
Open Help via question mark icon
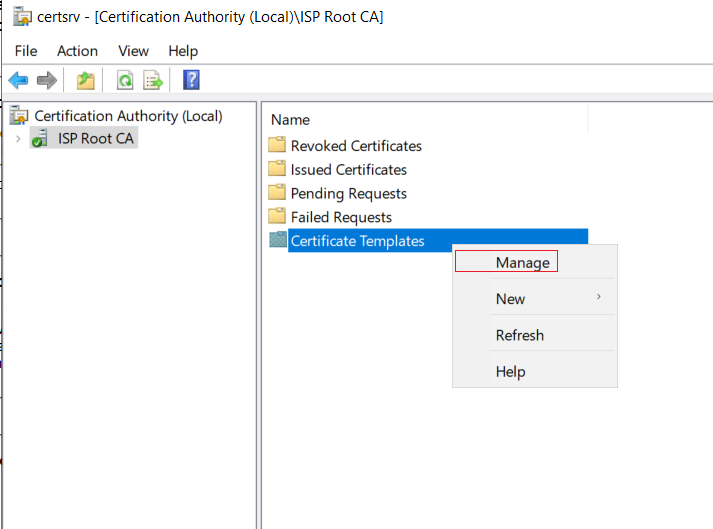191,80
